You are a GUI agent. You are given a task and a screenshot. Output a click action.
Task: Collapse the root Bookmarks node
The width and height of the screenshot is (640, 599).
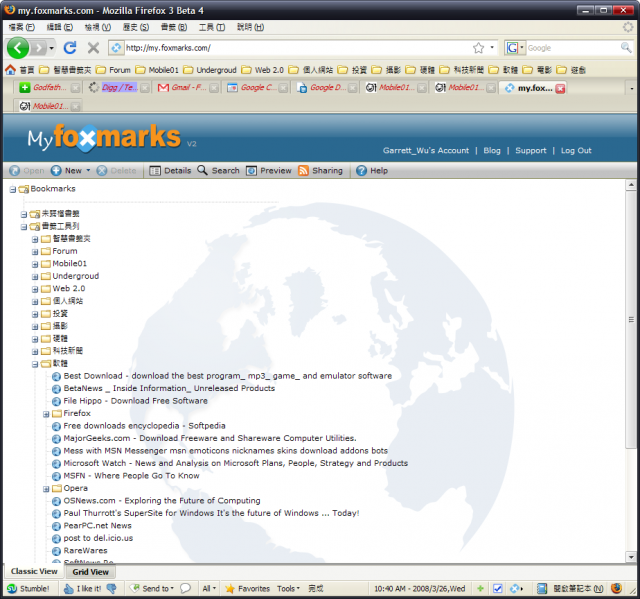[x=13, y=189]
